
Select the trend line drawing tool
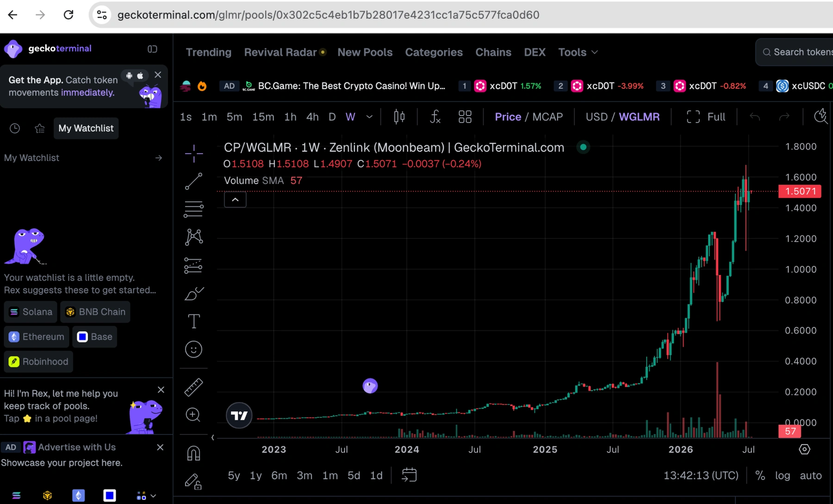point(193,181)
